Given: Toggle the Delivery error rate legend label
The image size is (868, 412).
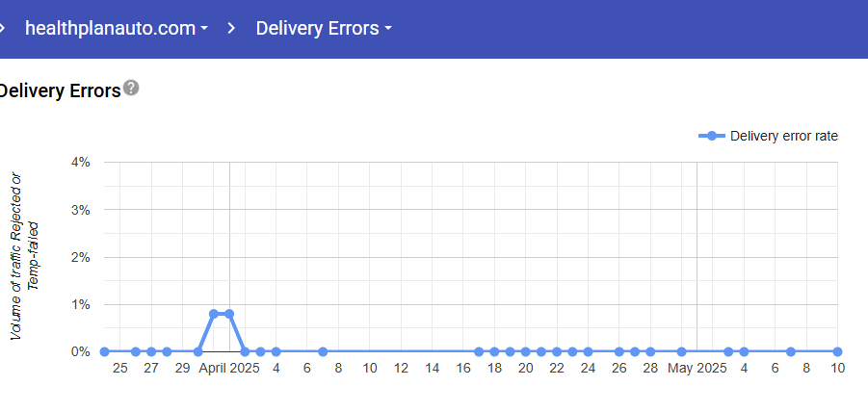Looking at the screenshot, I should click(x=784, y=136).
